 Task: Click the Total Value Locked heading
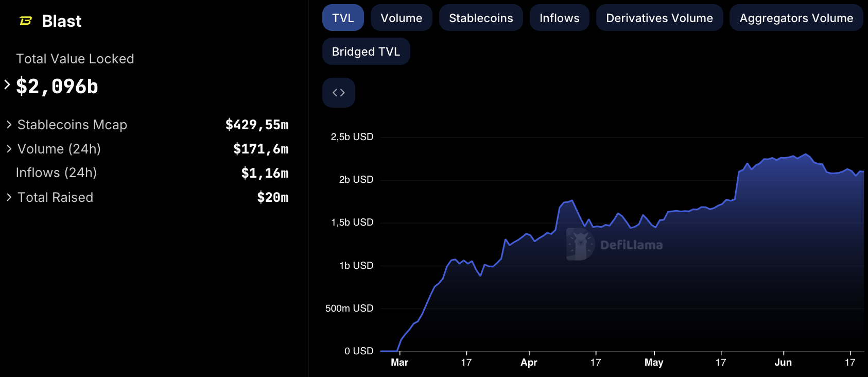tap(75, 59)
